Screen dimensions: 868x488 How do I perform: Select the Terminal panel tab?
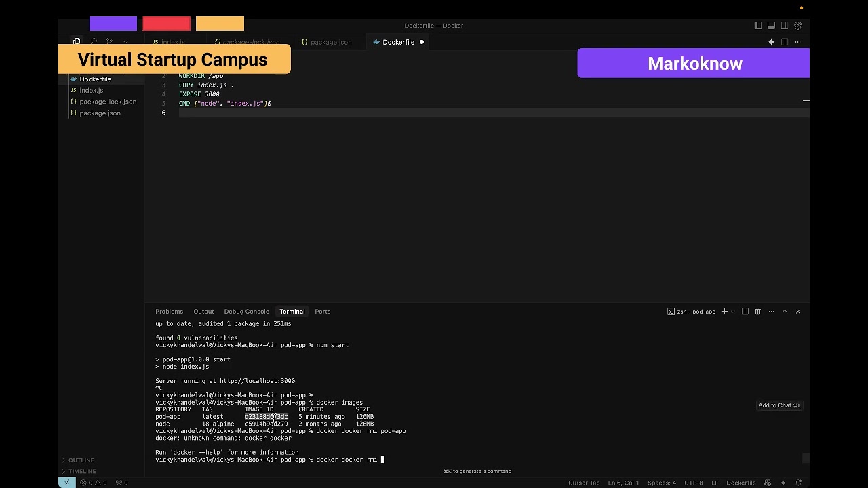292,312
